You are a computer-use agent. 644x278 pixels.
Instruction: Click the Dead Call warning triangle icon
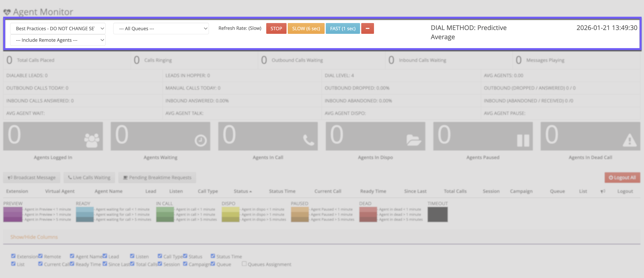tap(629, 140)
